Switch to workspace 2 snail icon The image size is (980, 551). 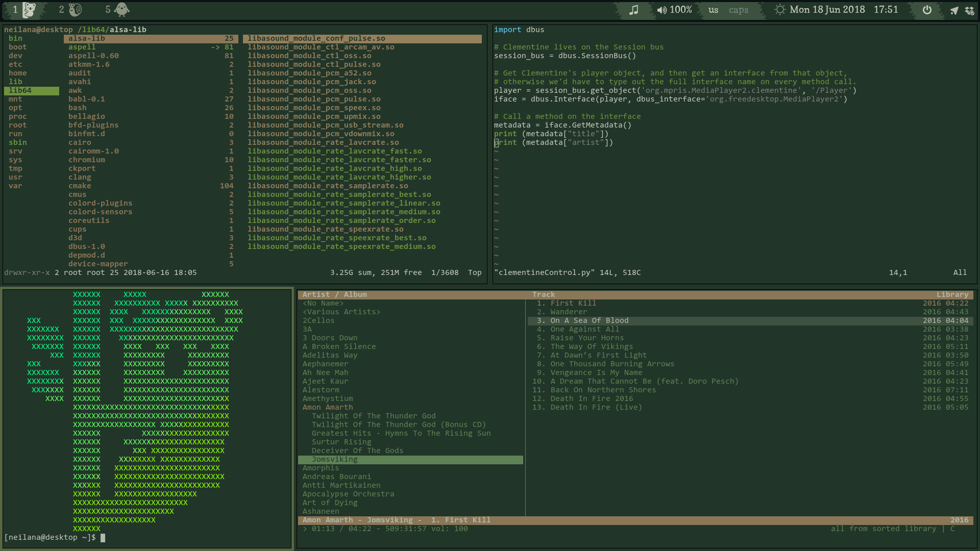[x=75, y=10]
